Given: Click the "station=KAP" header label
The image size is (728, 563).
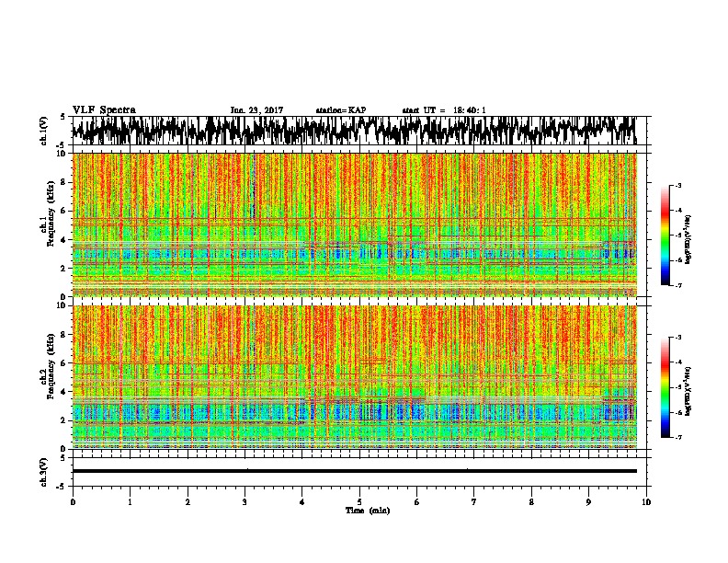Looking at the screenshot, I should pyautogui.click(x=341, y=110).
